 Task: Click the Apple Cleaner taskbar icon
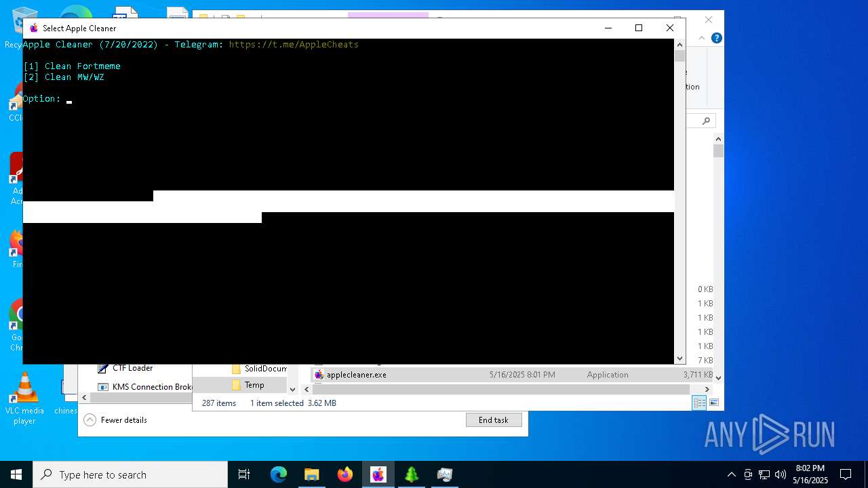pos(378,474)
